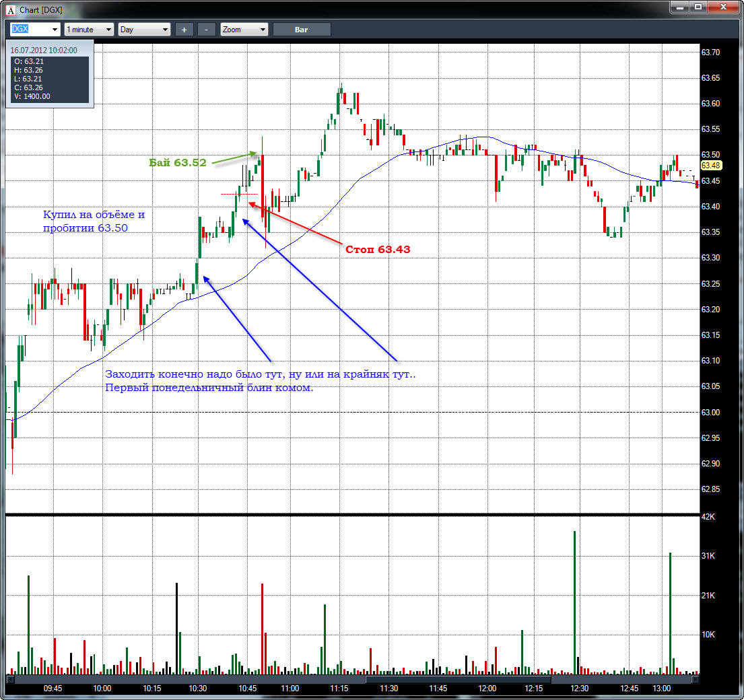The width and height of the screenshot is (744, 700).
Task: Click the 12:30 time axis label
Action: coord(579,688)
